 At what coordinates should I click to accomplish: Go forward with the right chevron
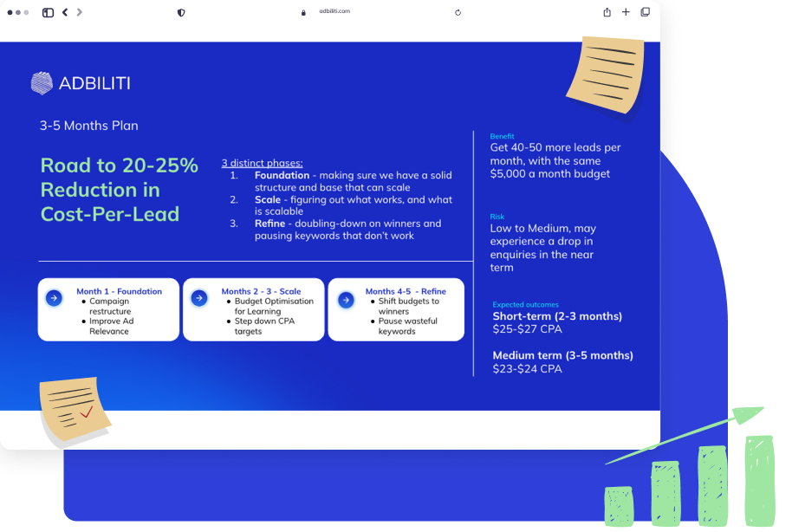point(80,12)
